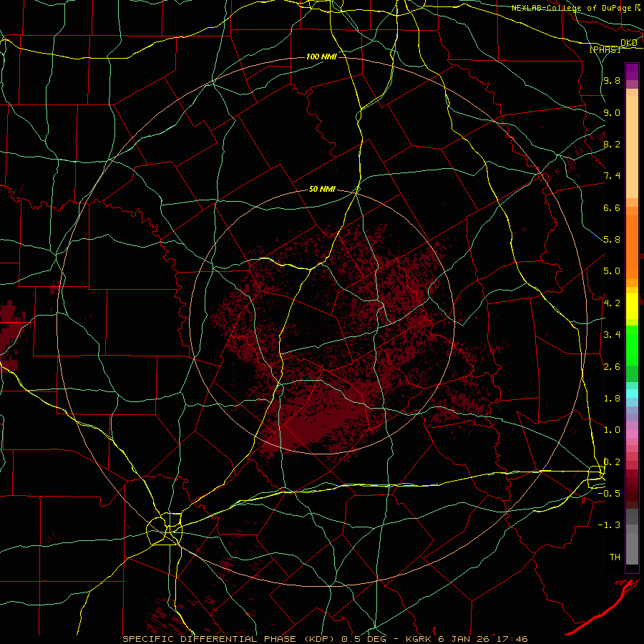The height and width of the screenshot is (644, 644).
Task: Pick the gray TH band of the color scale
Action: (x=632, y=548)
